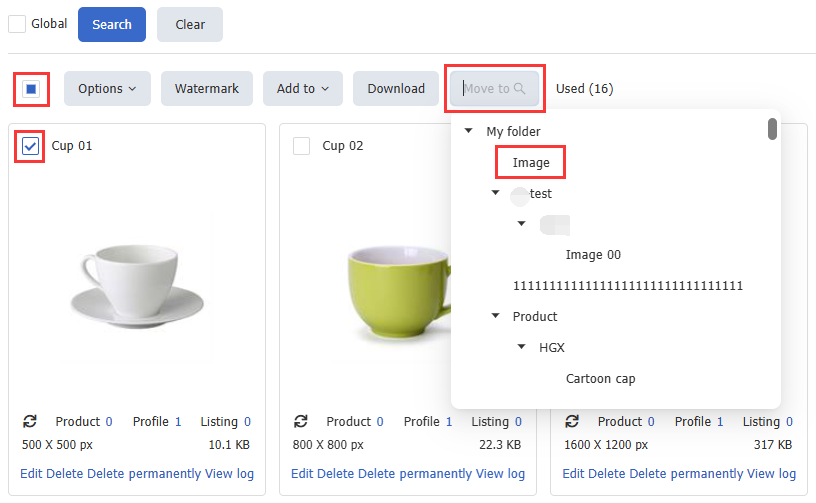Select the Image 00 folder
The image size is (816, 503).
click(593, 255)
